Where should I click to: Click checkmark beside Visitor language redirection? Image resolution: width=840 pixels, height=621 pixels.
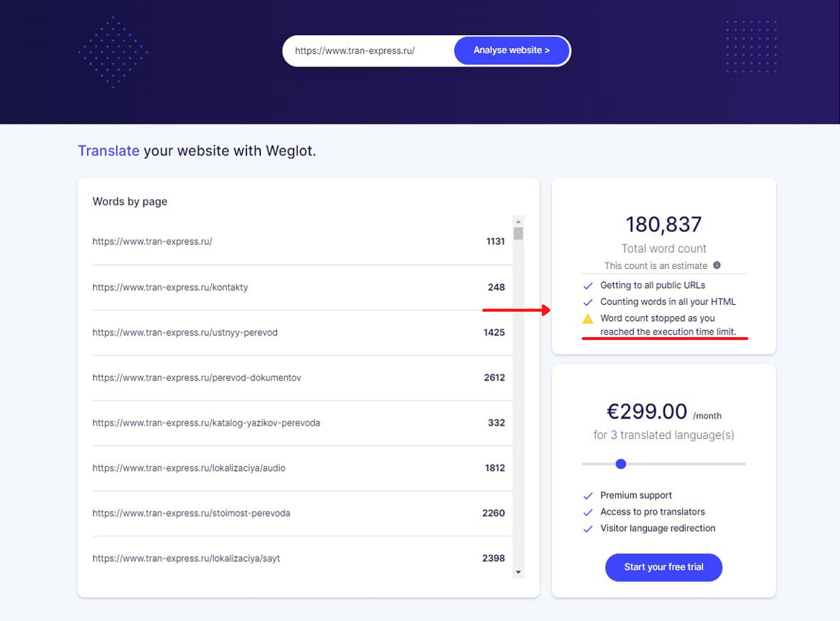[x=588, y=529]
